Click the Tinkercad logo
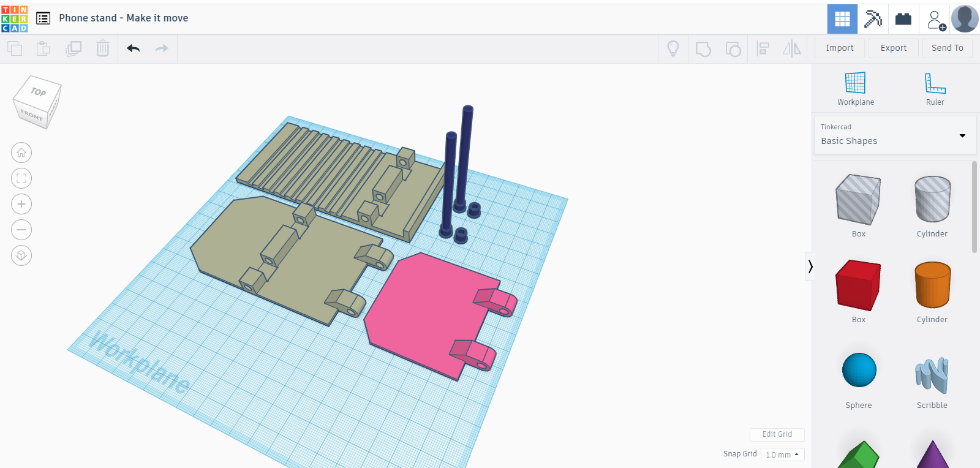The height and width of the screenshot is (468, 980). point(15,18)
